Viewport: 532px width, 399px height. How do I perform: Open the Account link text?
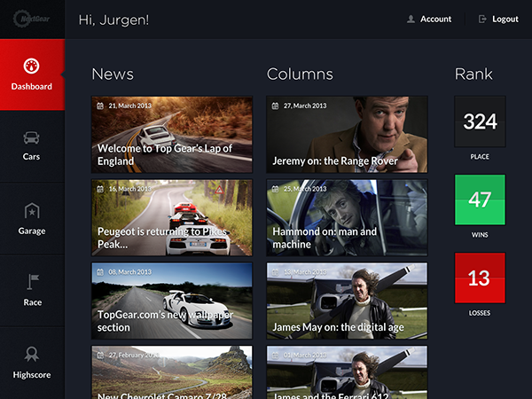click(x=436, y=19)
